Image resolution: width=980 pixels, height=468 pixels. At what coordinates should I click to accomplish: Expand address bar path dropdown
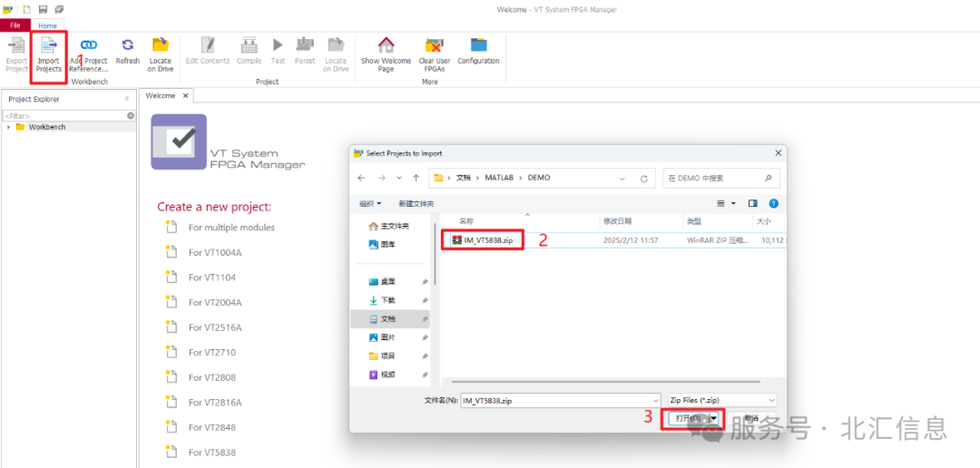[622, 178]
